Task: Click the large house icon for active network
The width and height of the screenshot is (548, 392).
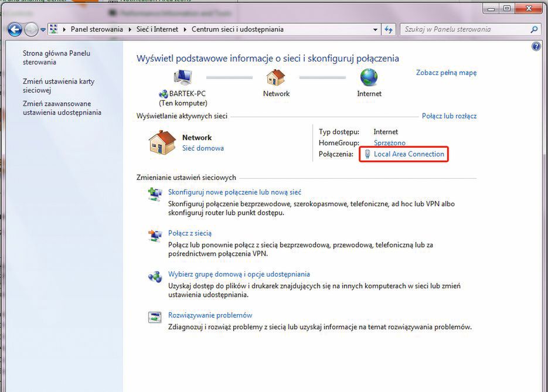Action: tap(162, 142)
